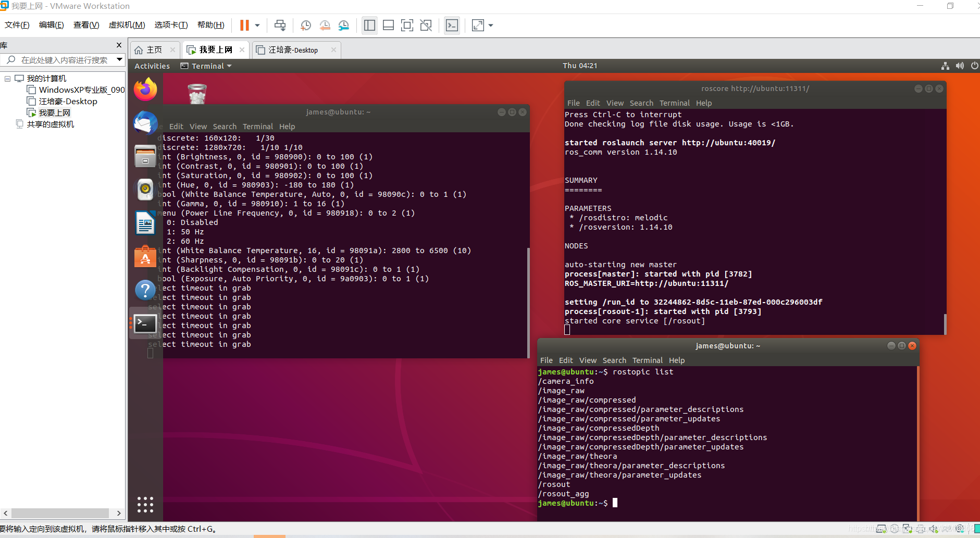Open File menu in roscore terminal

coord(573,103)
